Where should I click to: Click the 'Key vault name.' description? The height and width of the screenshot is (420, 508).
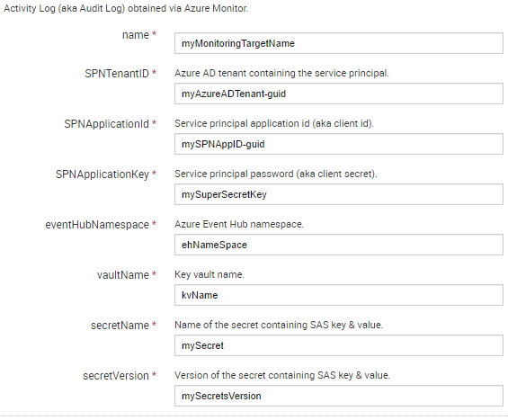coord(209,275)
